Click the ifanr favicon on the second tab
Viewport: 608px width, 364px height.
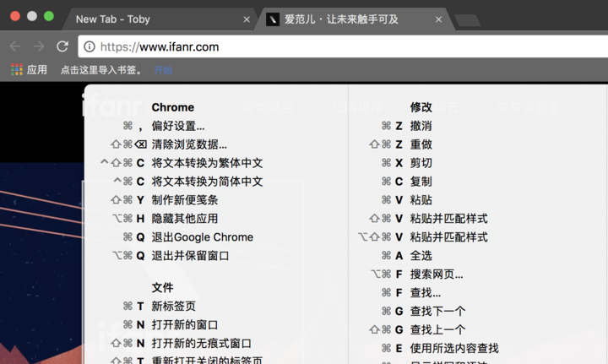click(273, 19)
